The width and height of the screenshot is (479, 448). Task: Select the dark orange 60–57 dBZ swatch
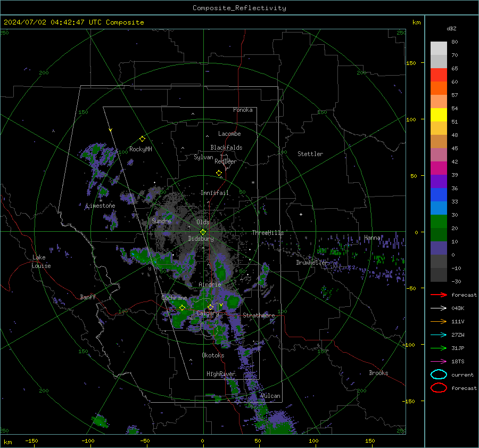pyautogui.click(x=439, y=88)
